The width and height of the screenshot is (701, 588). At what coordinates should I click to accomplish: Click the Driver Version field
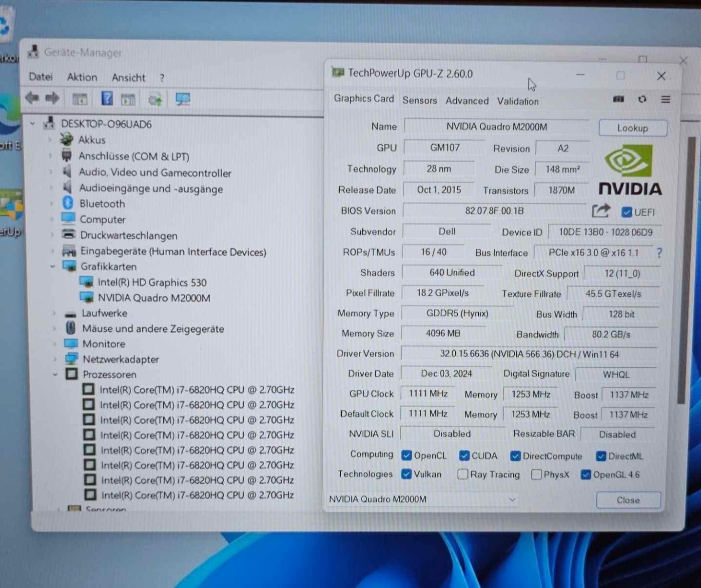529,354
